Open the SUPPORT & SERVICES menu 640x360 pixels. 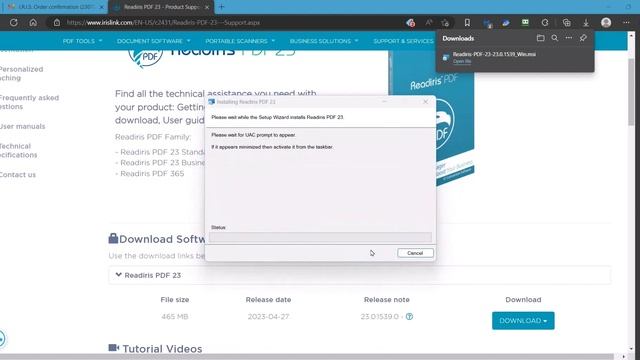tap(403, 41)
